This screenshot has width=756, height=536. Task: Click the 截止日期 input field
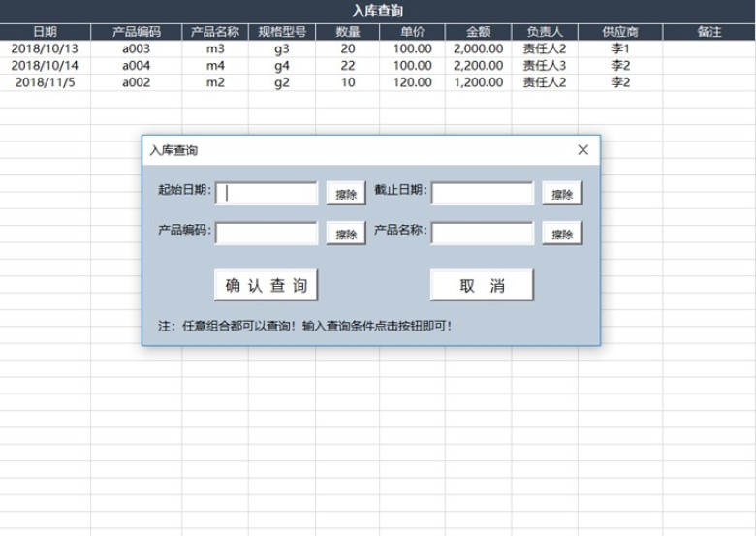point(482,193)
